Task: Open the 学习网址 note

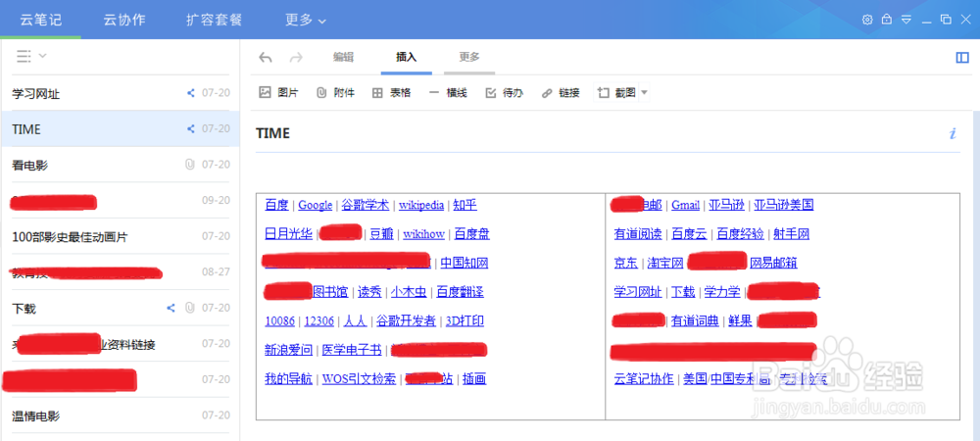Action: click(x=120, y=93)
